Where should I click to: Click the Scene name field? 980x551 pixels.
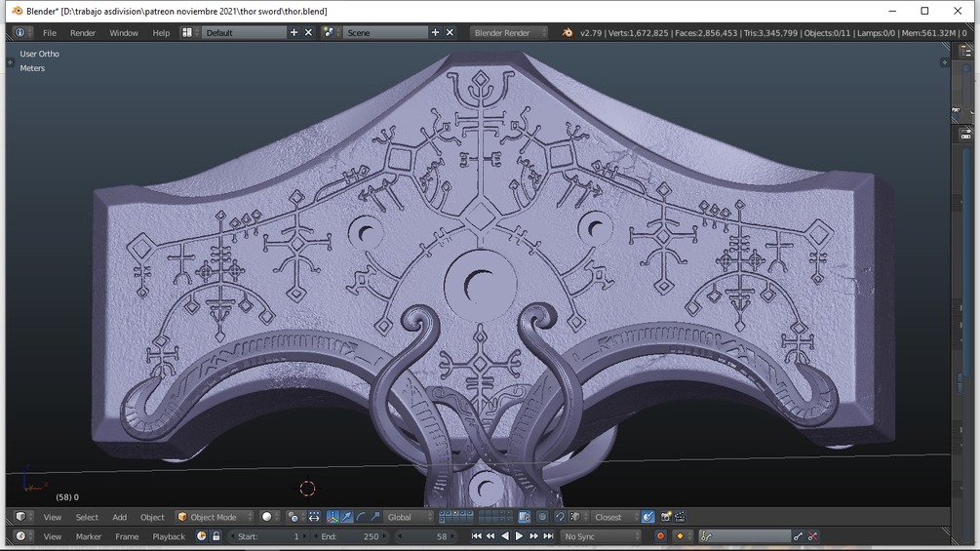385,32
